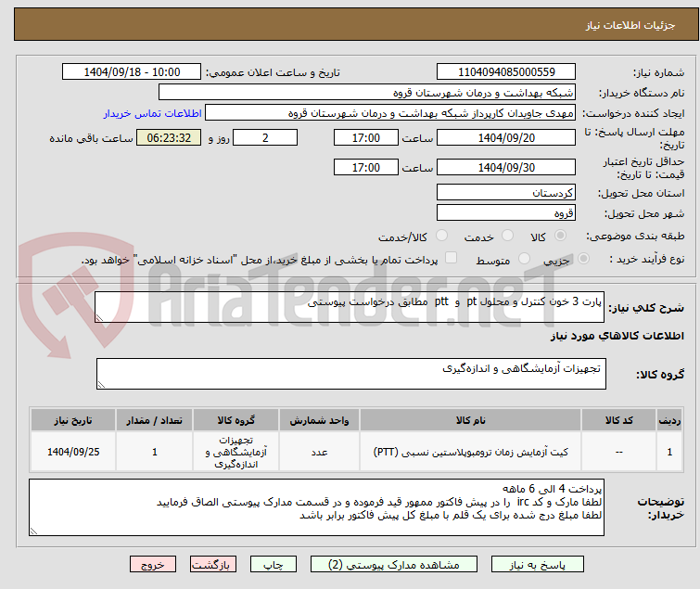
Task: Click the کد کالا column header
Action: [618, 420]
